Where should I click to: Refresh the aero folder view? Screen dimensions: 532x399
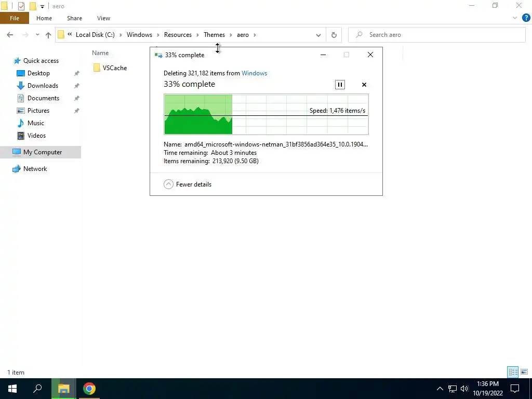(334, 35)
